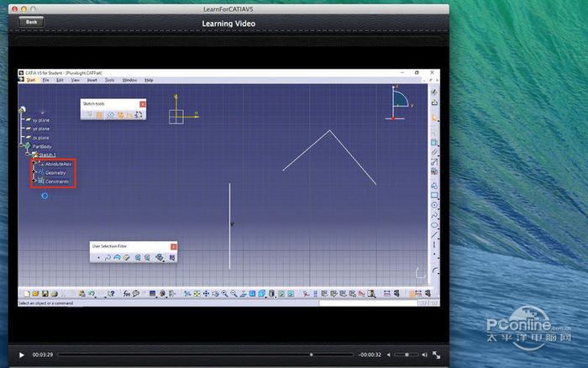Viewport: 588px width, 368px height.
Task: Open the View menu
Action: pyautogui.click(x=75, y=80)
